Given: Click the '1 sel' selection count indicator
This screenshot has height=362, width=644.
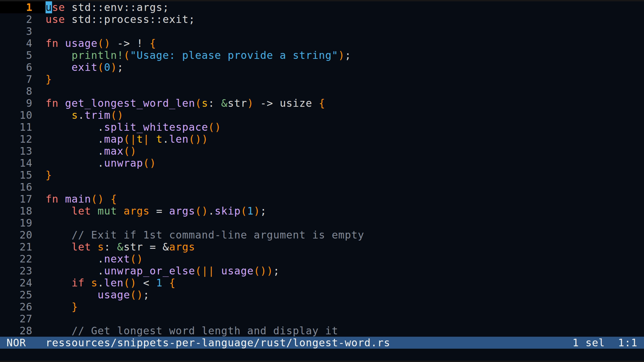Looking at the screenshot, I should click(588, 343).
